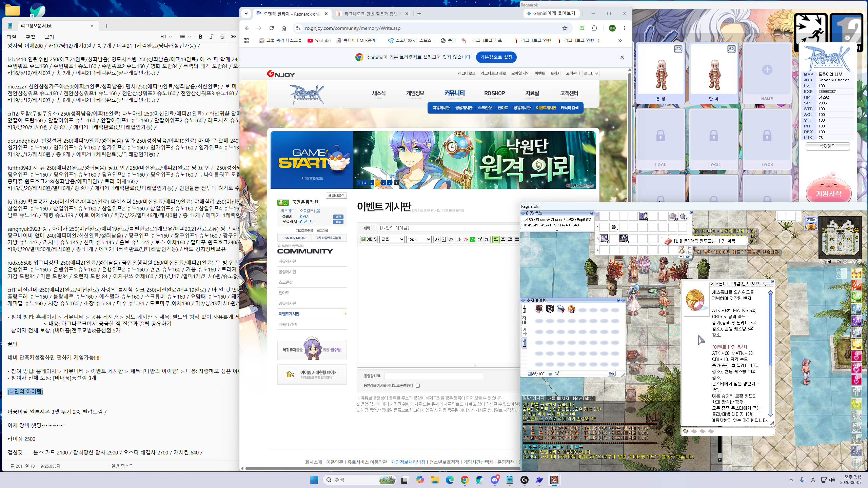
Task: Select 스크린샷 in blue submenu bar
Action: point(485,108)
